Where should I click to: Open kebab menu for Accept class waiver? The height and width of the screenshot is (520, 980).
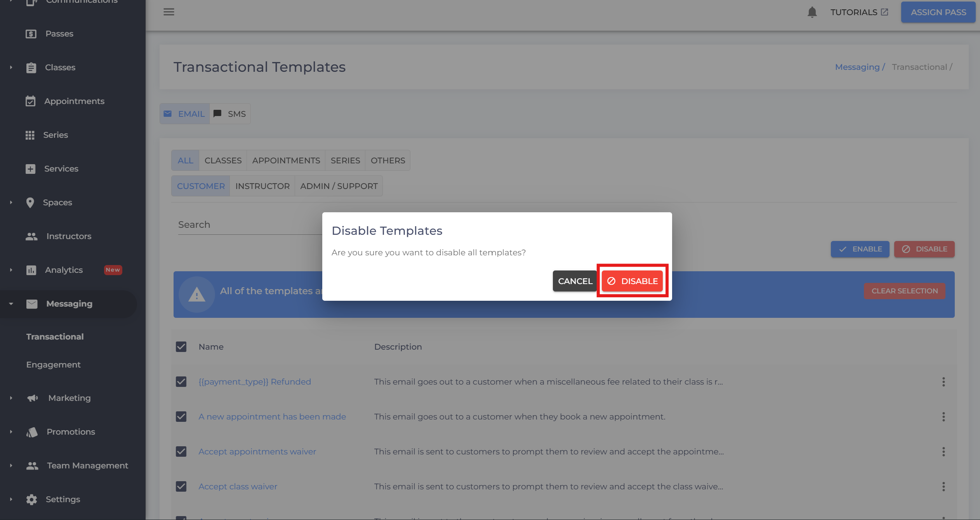[943, 487]
